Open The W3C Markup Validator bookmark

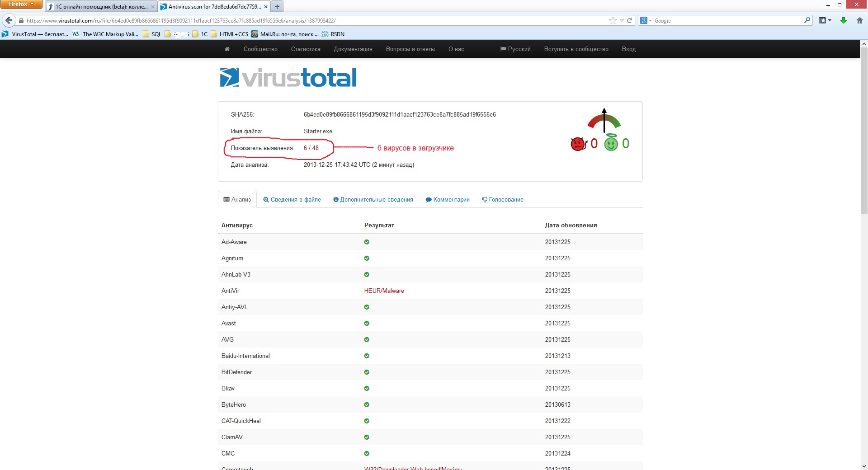click(x=105, y=34)
